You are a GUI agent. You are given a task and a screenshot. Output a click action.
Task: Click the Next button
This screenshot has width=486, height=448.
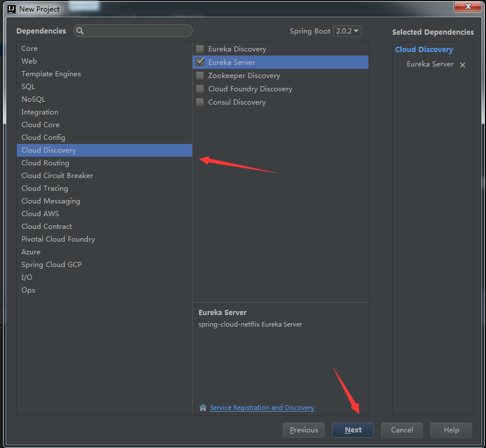point(353,430)
